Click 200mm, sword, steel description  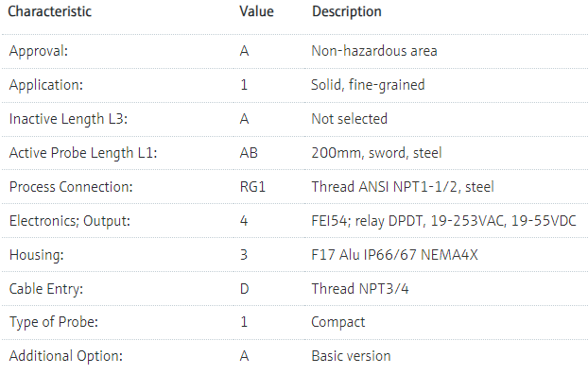[x=376, y=153]
